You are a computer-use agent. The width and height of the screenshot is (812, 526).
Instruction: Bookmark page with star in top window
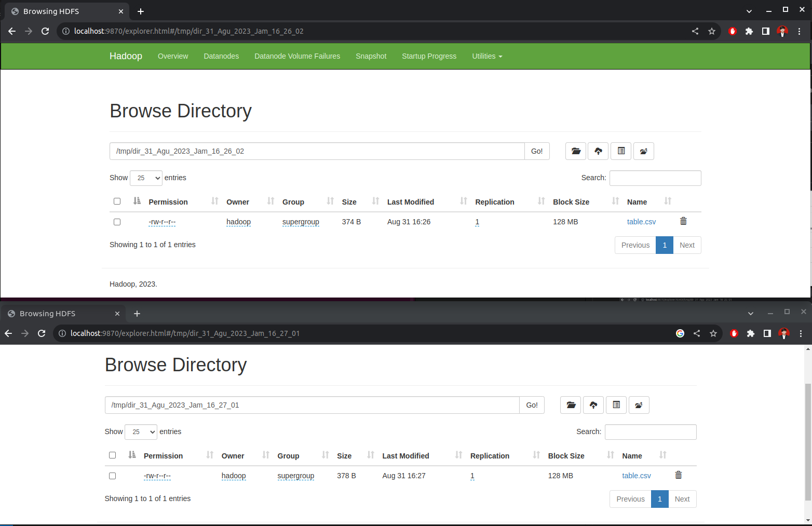tap(712, 31)
